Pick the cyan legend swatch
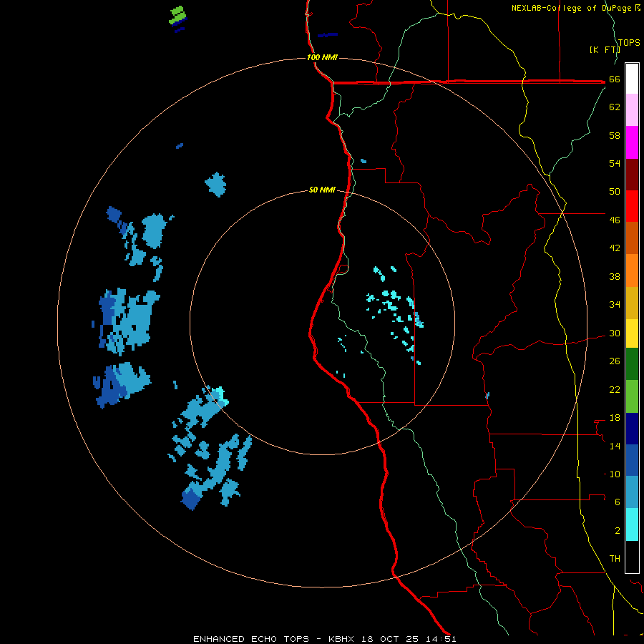Image resolution: width=644 pixels, height=644 pixels. pos(632,525)
